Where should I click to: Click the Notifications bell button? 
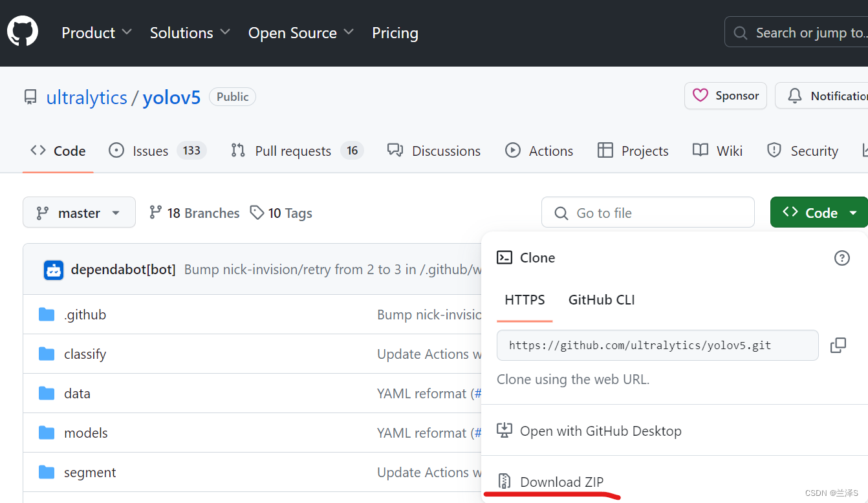[x=821, y=96]
